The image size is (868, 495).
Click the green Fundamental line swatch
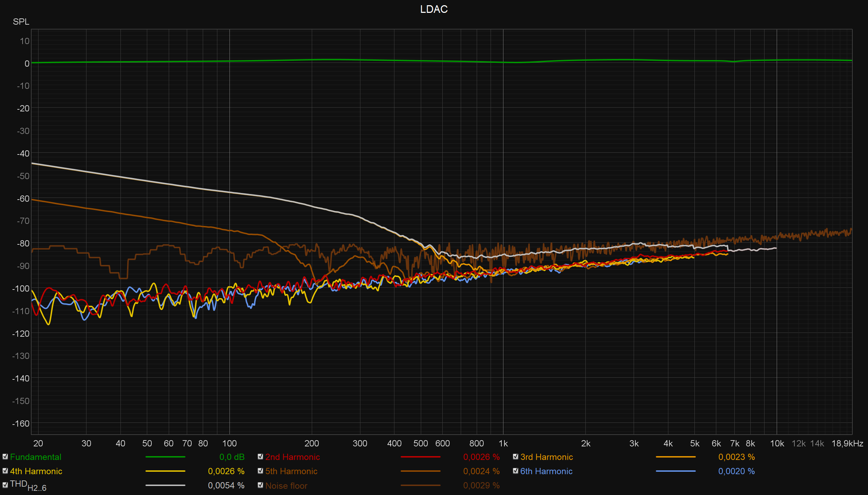pyautogui.click(x=165, y=457)
